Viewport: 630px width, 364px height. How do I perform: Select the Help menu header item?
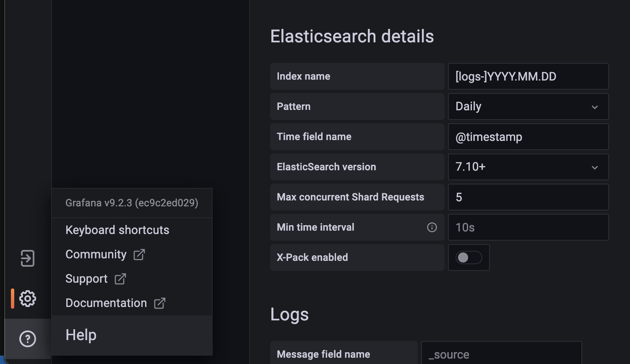pos(81,335)
